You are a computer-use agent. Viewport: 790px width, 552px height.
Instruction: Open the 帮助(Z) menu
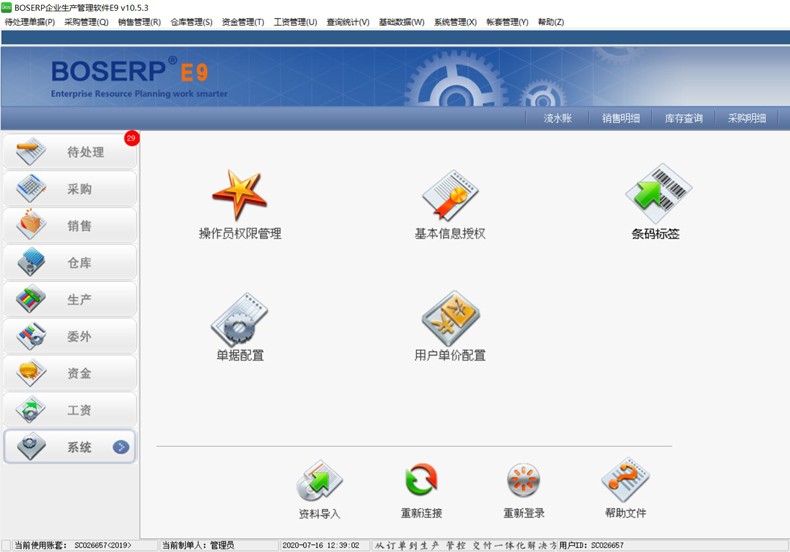(x=551, y=22)
